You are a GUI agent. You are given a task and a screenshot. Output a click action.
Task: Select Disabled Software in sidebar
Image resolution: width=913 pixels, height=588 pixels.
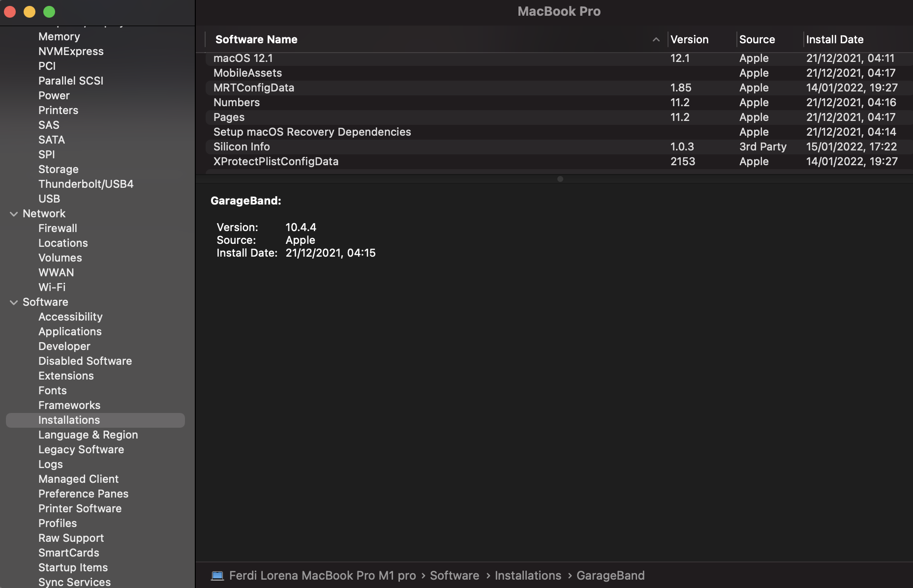tap(85, 361)
